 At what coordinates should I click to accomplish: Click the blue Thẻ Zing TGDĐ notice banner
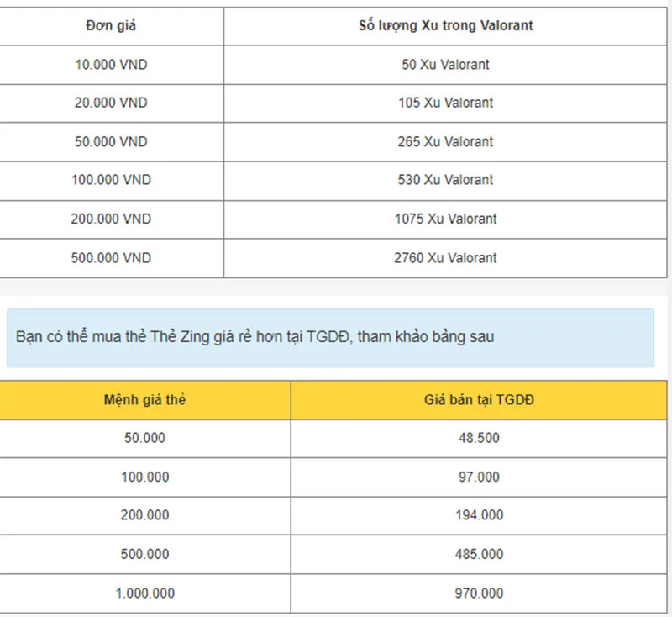click(330, 337)
